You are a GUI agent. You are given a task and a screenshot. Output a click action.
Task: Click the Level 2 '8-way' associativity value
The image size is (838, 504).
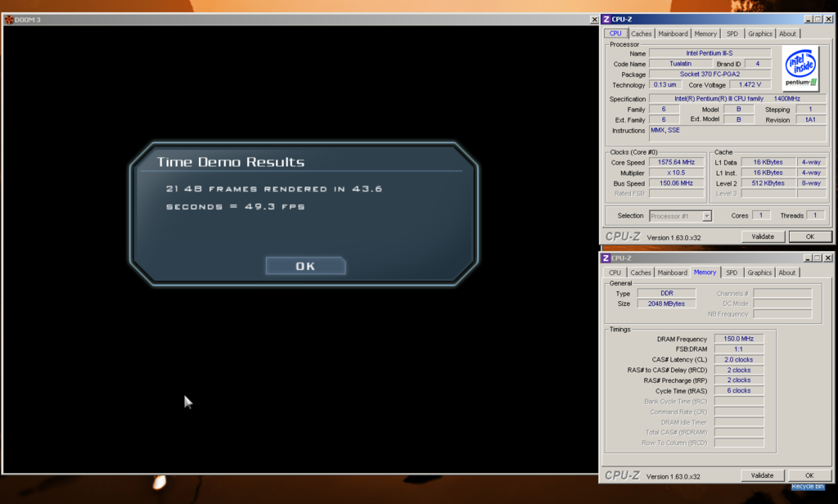811,183
